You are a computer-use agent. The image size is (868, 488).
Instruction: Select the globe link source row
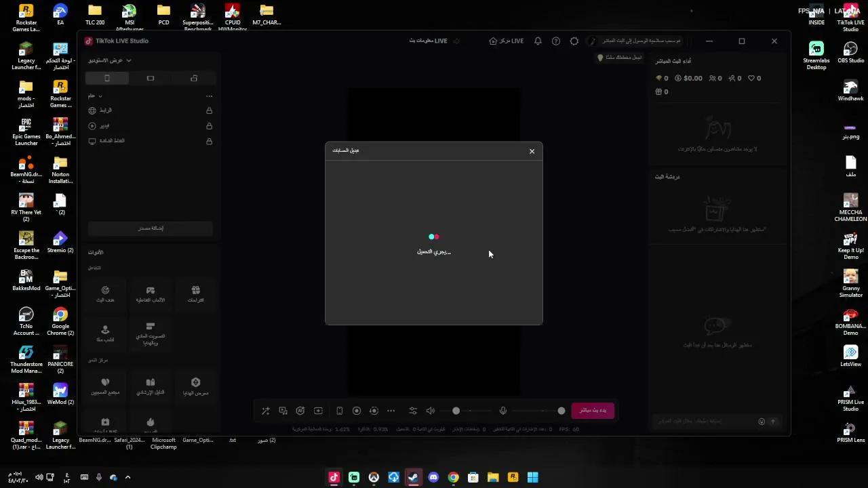[151, 110]
